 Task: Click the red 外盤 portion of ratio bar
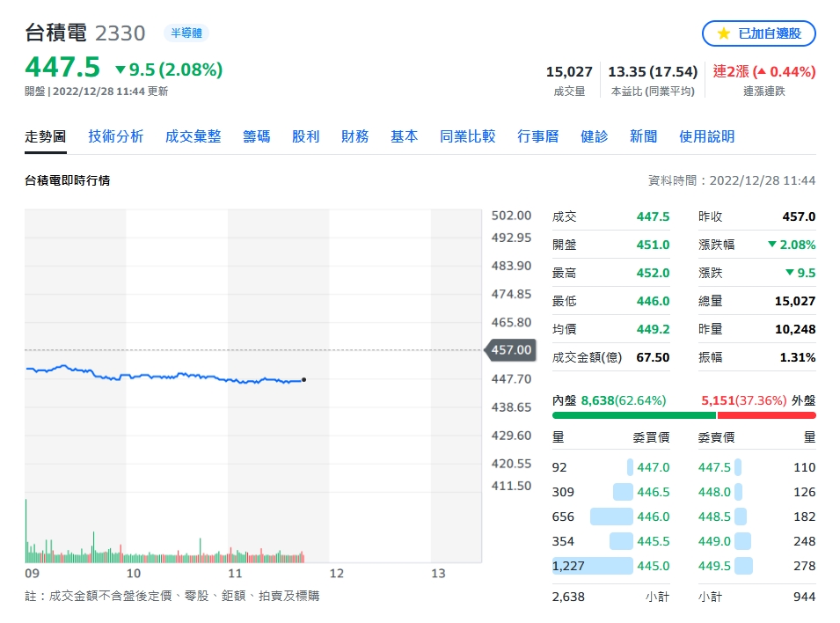[x=767, y=415]
